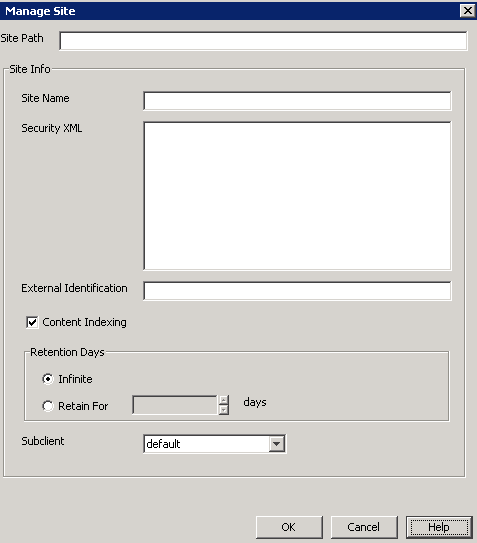Image resolution: width=477 pixels, height=543 pixels.
Task: Select the External Identification field
Action: (x=297, y=291)
